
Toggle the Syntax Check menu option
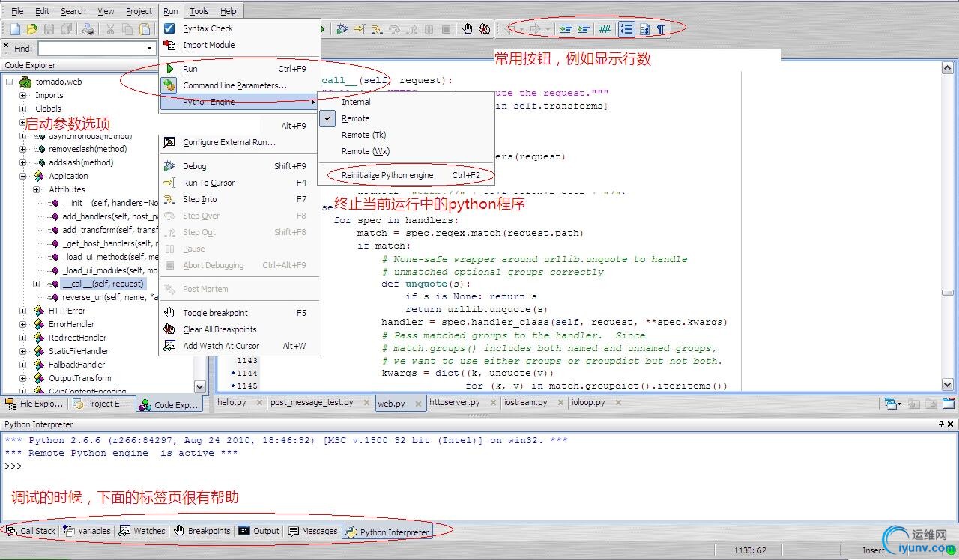tap(240, 28)
